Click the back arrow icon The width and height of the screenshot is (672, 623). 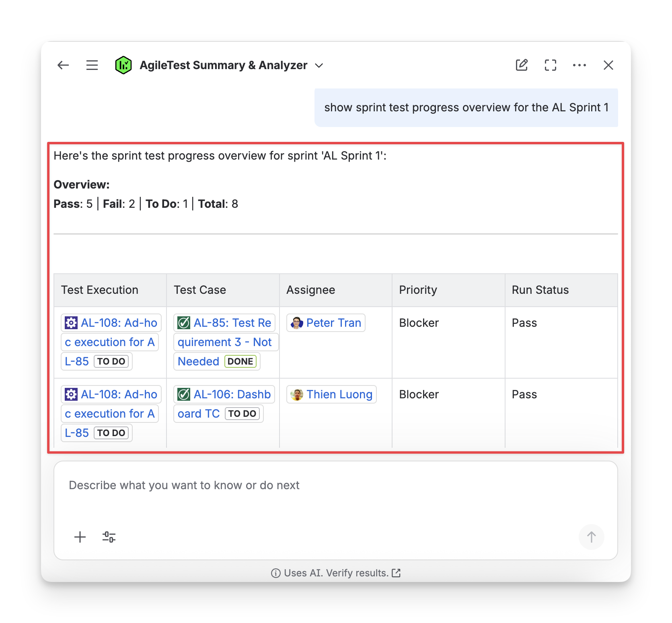tap(63, 65)
